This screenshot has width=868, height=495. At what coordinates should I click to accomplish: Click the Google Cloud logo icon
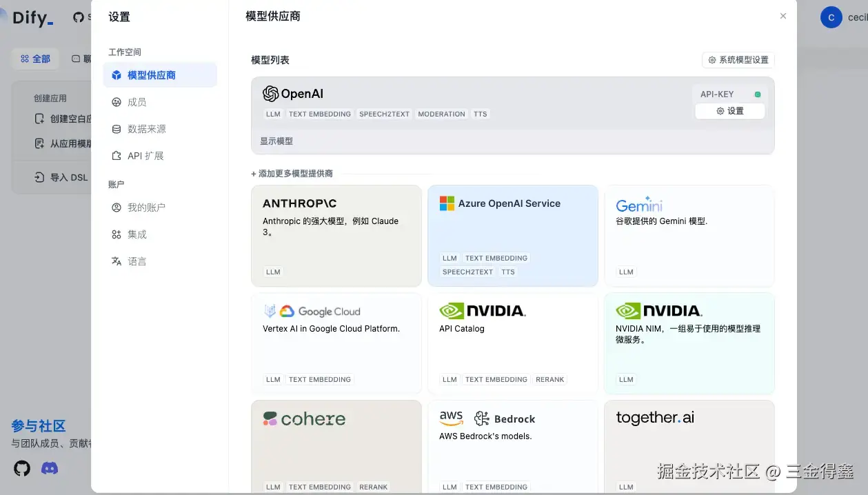[287, 312]
